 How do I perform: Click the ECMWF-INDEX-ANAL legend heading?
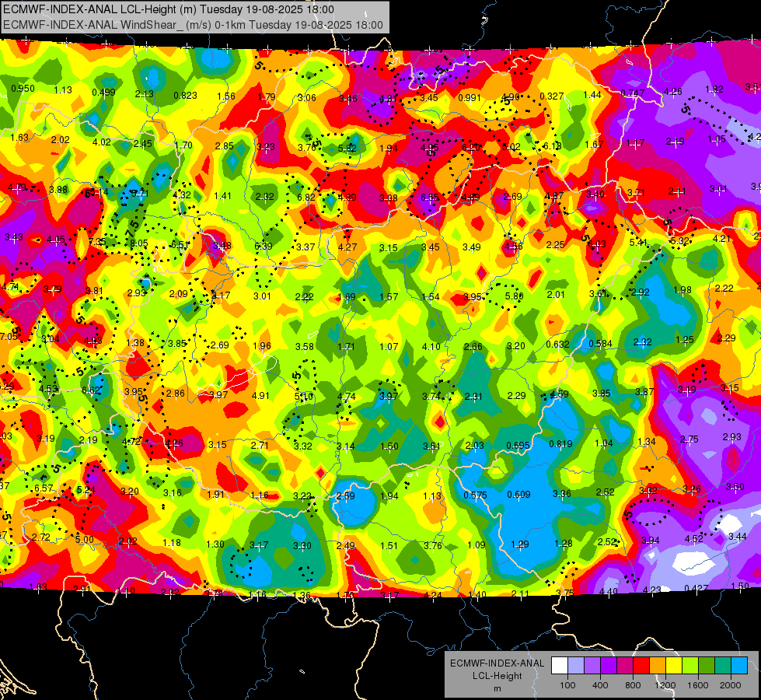pyautogui.click(x=497, y=663)
